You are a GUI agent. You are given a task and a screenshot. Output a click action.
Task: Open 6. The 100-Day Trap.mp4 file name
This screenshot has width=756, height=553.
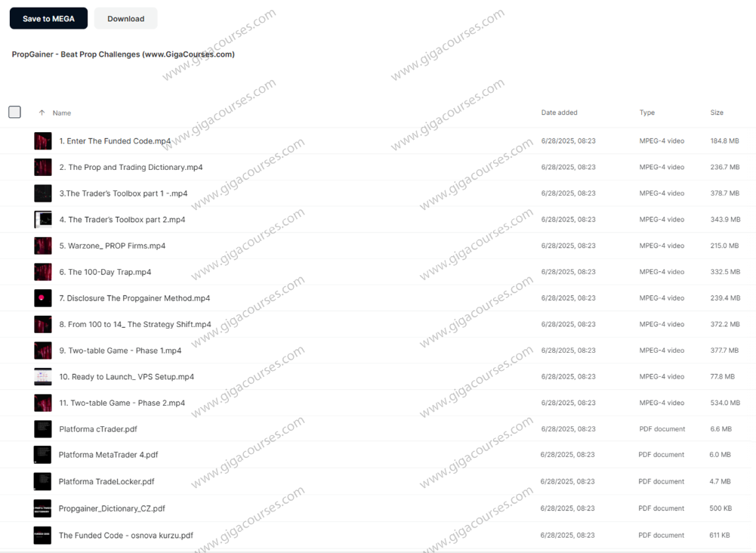pos(105,272)
